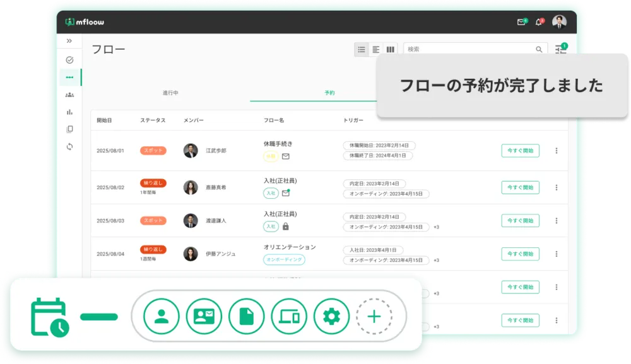The image size is (631, 364).
Task: Open notifications bell in header
Action: [x=539, y=21]
